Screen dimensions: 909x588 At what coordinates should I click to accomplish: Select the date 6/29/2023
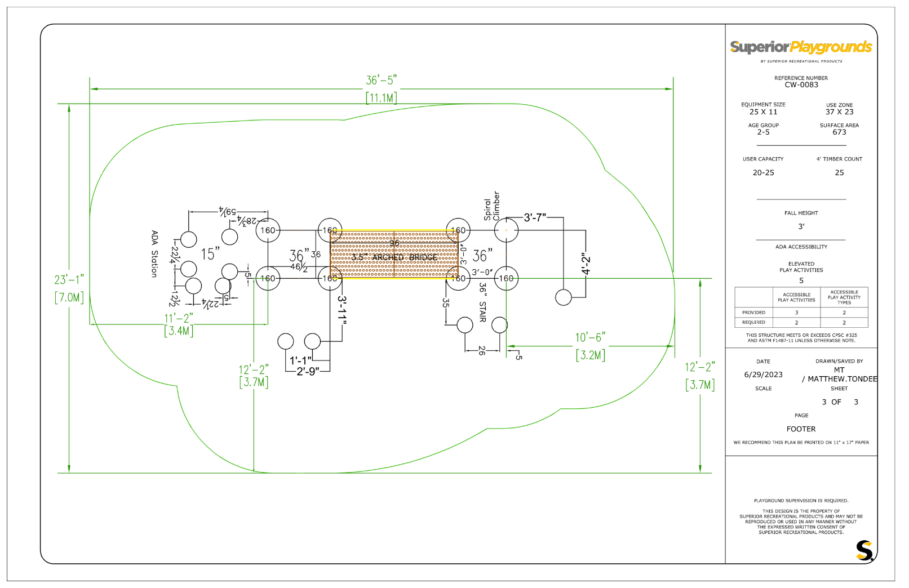763,375
